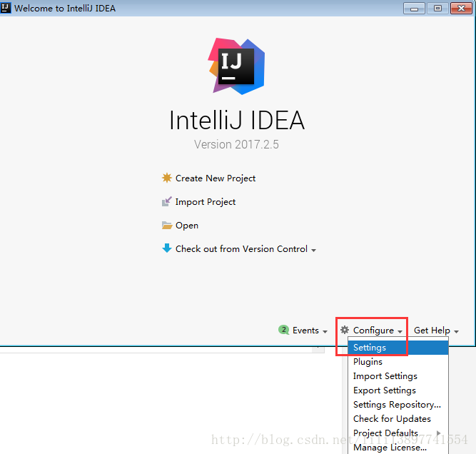Click the Events label

[305, 331]
